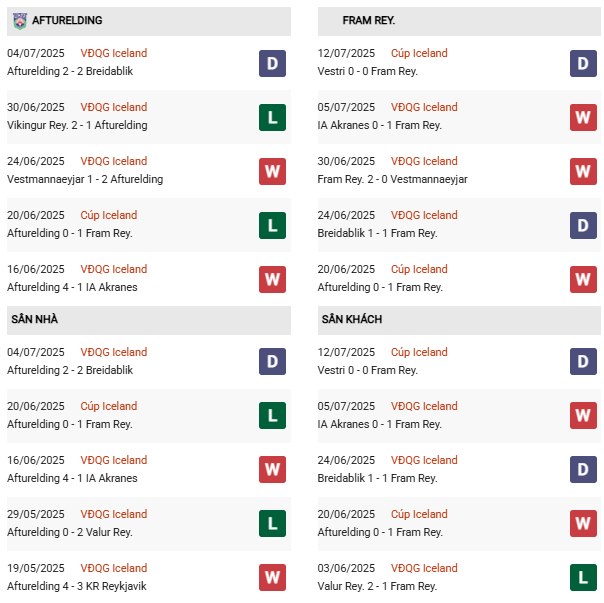
Task: Click L badge for Vikingur Rey. 2-1 Fram Rey.
Action: pyautogui.click(x=584, y=578)
